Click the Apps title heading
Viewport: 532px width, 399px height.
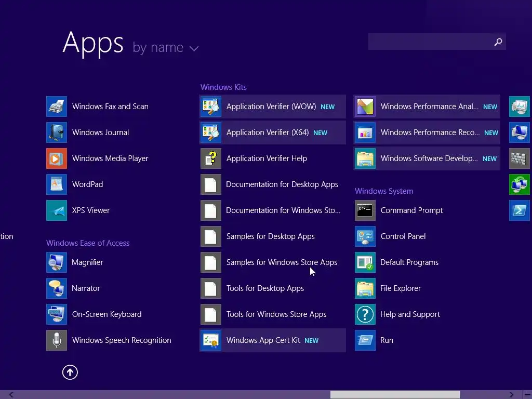tap(93, 43)
